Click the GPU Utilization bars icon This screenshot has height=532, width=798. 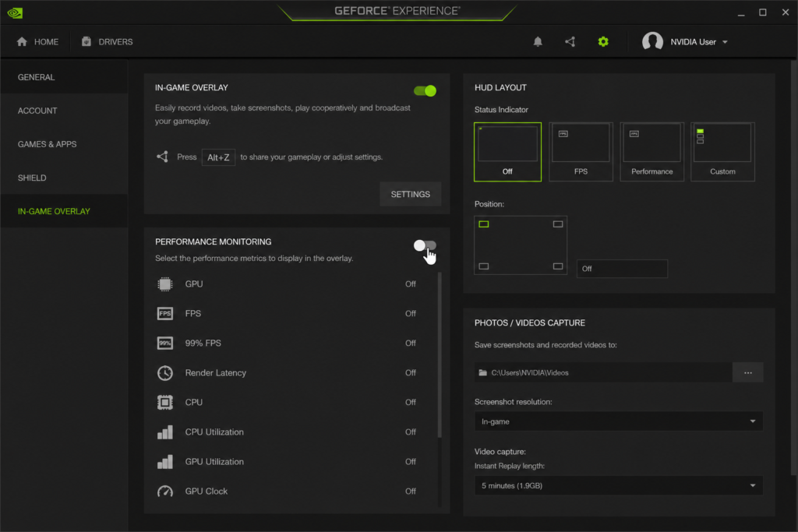165,461
